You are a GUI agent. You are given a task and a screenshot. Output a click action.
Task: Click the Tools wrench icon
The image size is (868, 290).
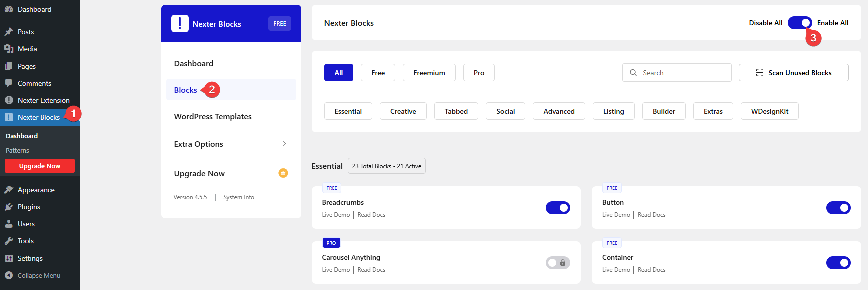tap(9, 241)
